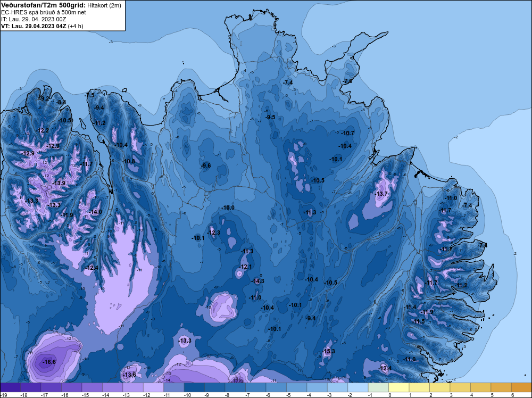Click the -9.2 temperature label
The width and height of the screenshot is (532, 398).
tap(44, 98)
